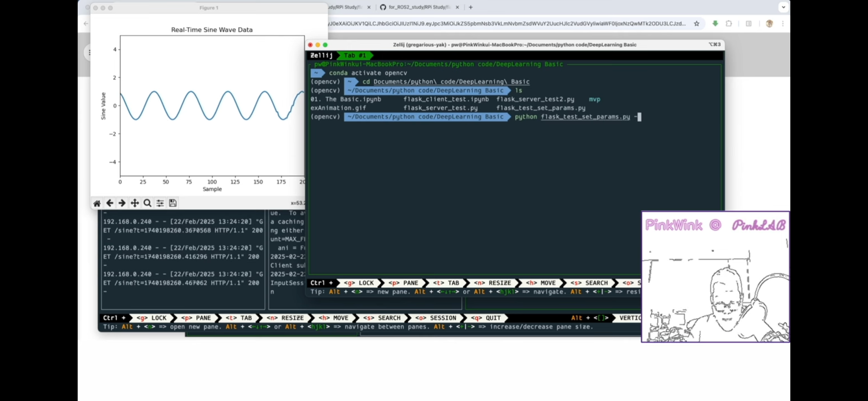This screenshot has height=401, width=868.
Task: Open the green download extension icon
Action: 715,24
